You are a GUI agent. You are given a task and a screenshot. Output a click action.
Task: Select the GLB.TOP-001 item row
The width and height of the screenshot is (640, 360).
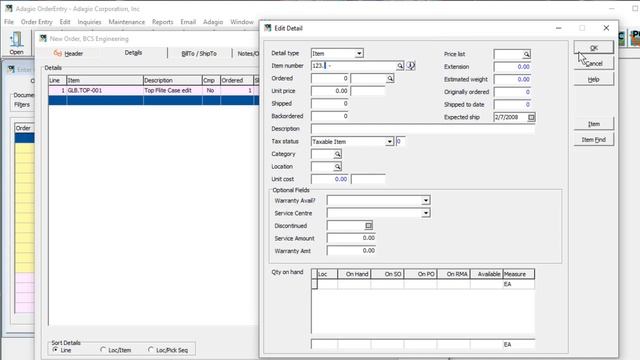click(x=153, y=90)
